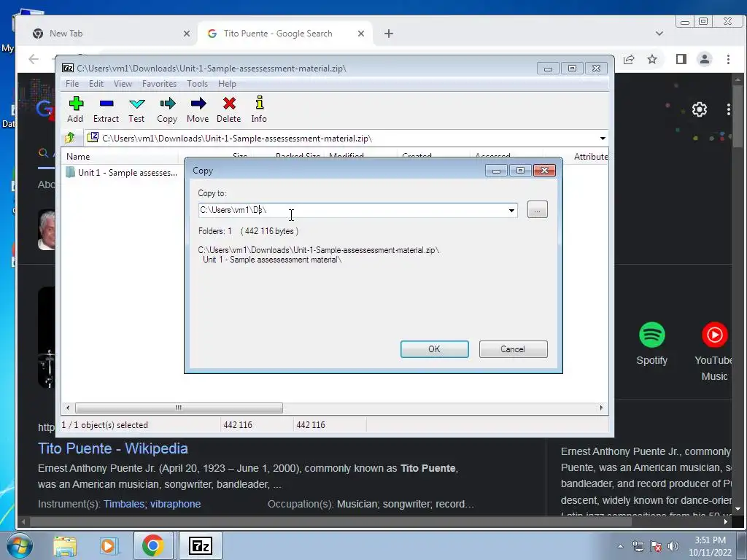Open the Help menu in 7-Zip
The height and width of the screenshot is (560, 747).
pos(227,84)
